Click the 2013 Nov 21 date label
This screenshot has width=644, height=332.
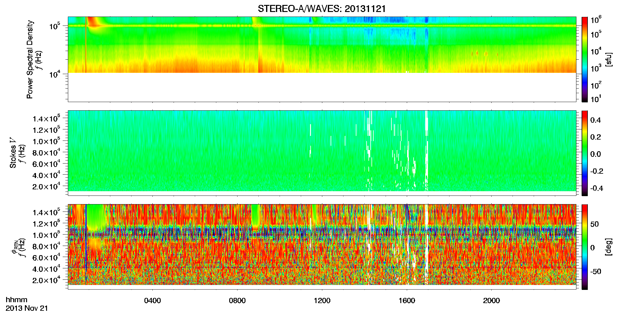tap(27, 308)
